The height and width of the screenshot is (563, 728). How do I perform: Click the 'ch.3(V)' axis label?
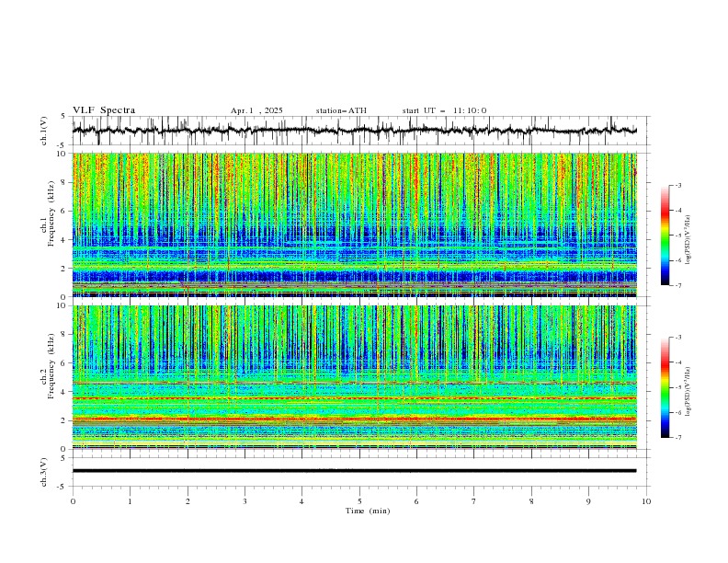[44, 472]
